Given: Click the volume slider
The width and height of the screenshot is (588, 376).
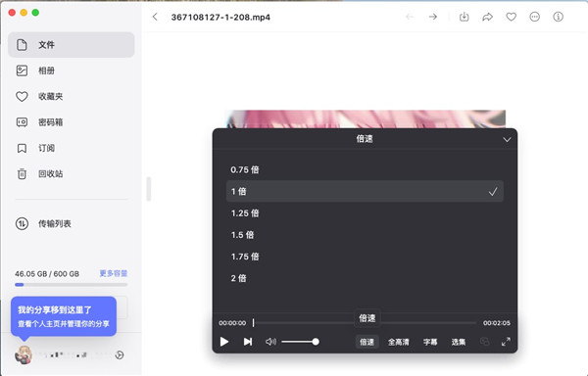Looking at the screenshot, I should point(300,342).
